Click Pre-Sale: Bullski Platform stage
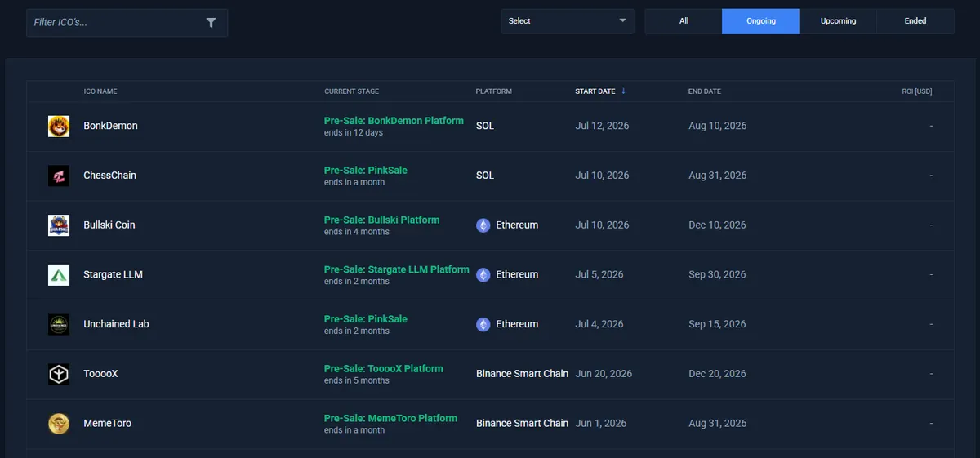 [x=381, y=220]
